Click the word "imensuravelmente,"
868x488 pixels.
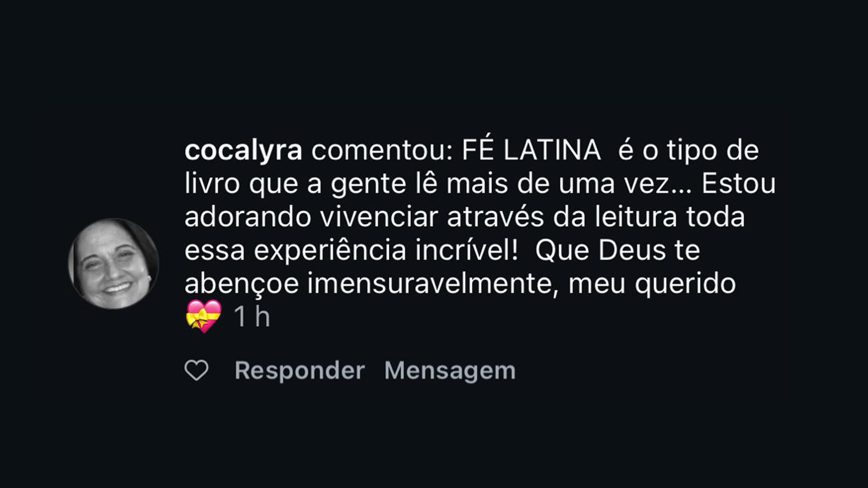click(x=433, y=284)
